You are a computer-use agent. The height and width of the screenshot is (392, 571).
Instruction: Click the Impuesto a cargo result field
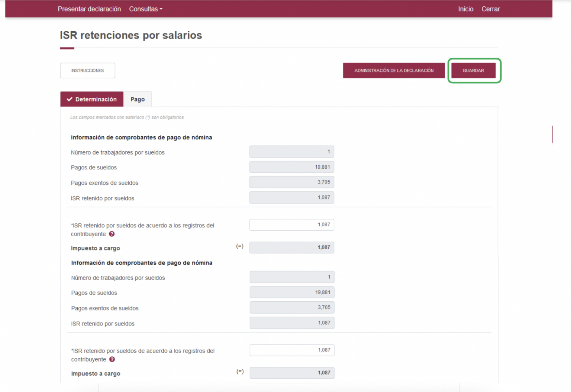[291, 247]
